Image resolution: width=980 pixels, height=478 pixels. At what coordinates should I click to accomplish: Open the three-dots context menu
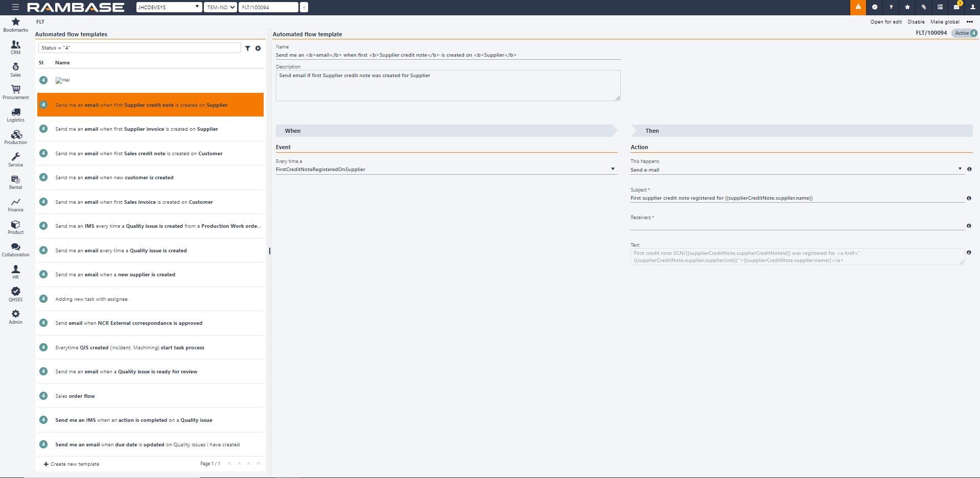[x=969, y=22]
